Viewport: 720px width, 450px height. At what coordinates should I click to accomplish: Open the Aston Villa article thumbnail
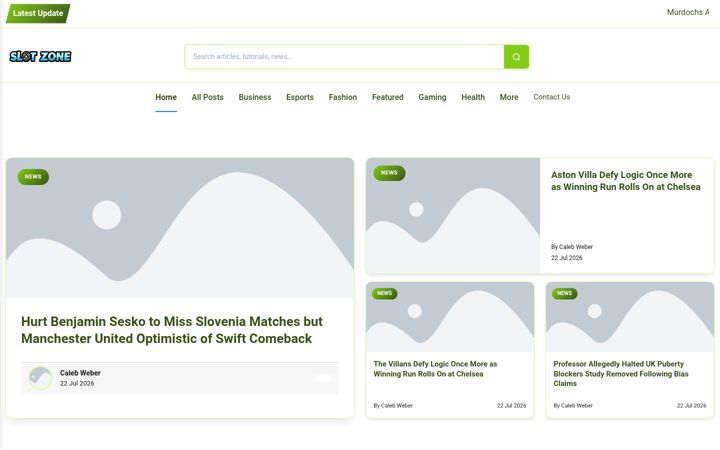pos(453,216)
